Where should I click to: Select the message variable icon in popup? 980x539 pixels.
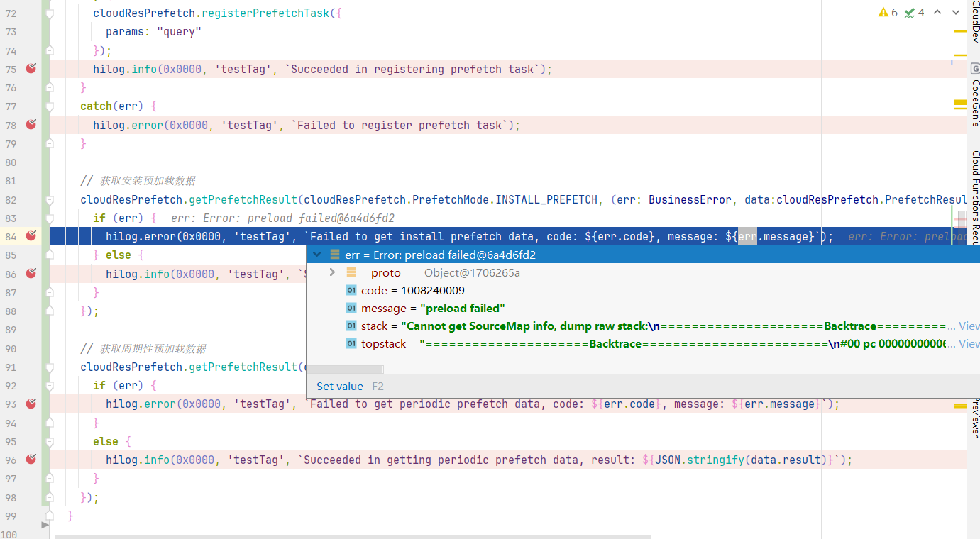(351, 309)
